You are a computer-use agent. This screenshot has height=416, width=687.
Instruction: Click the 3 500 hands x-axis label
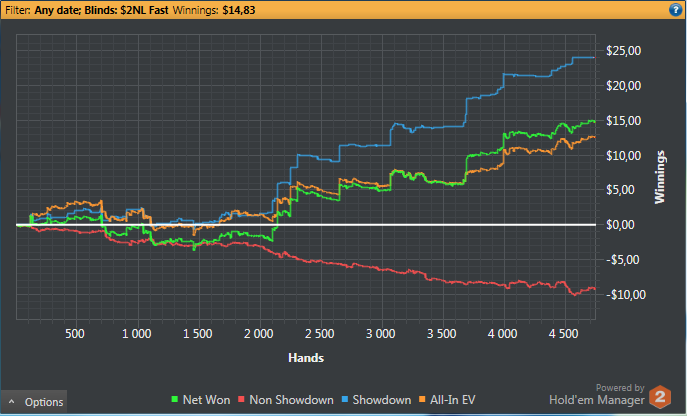point(442,334)
